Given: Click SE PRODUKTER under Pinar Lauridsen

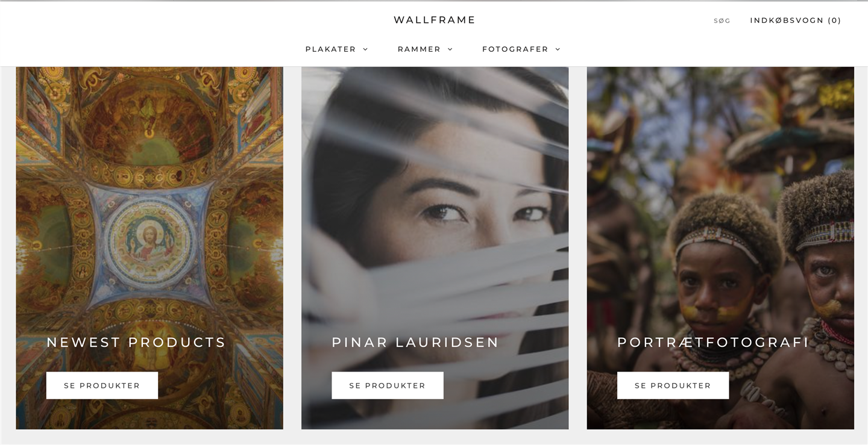Looking at the screenshot, I should coord(388,385).
